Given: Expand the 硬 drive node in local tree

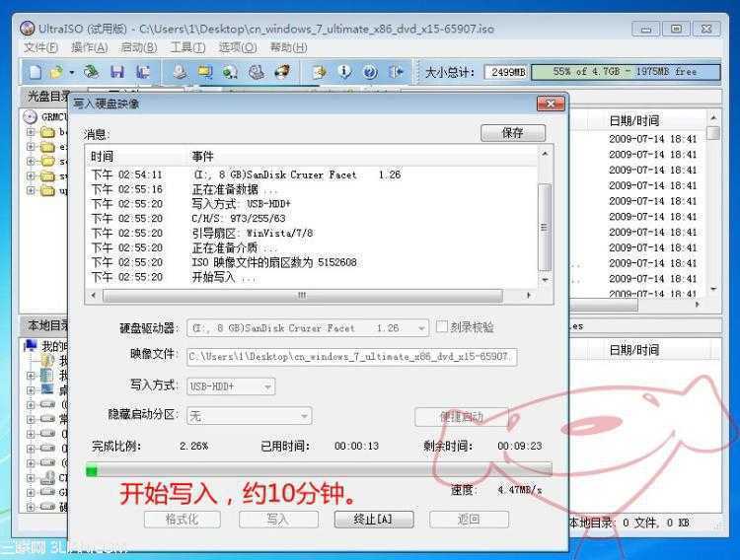Looking at the screenshot, I should point(32,507).
